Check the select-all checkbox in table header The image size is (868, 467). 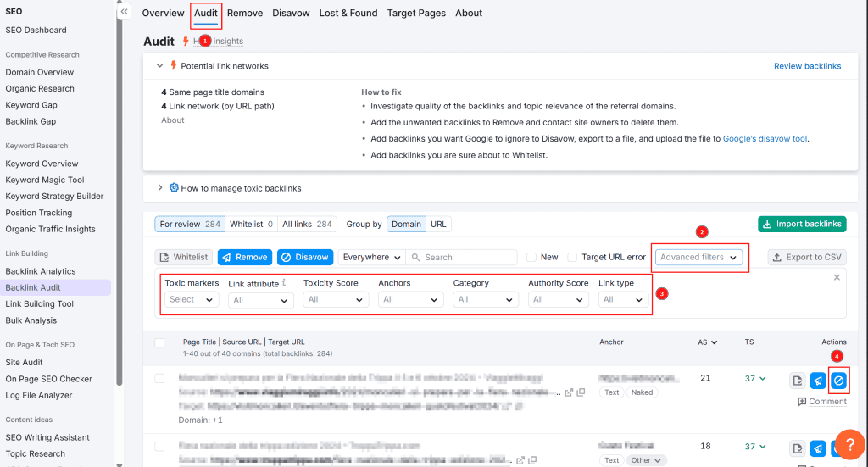159,342
